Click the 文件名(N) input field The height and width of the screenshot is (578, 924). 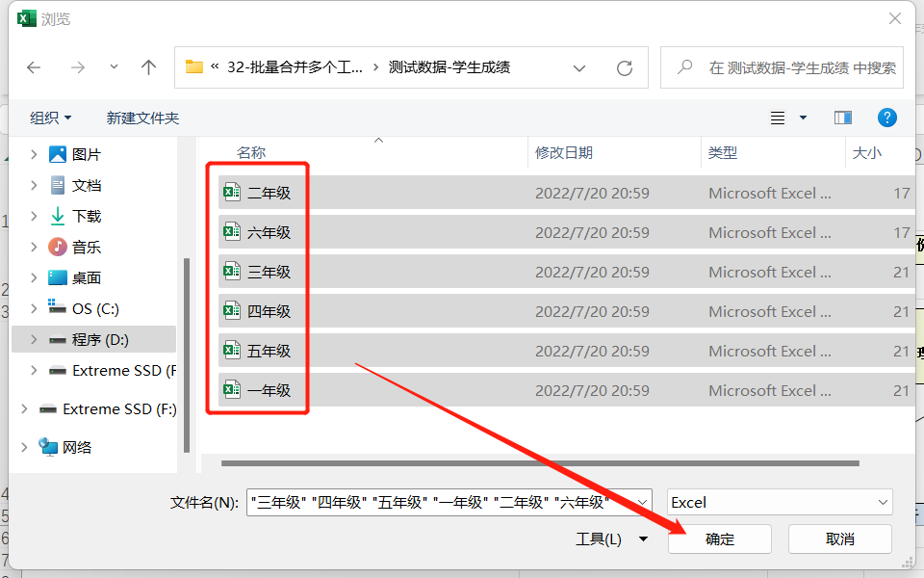449,503
